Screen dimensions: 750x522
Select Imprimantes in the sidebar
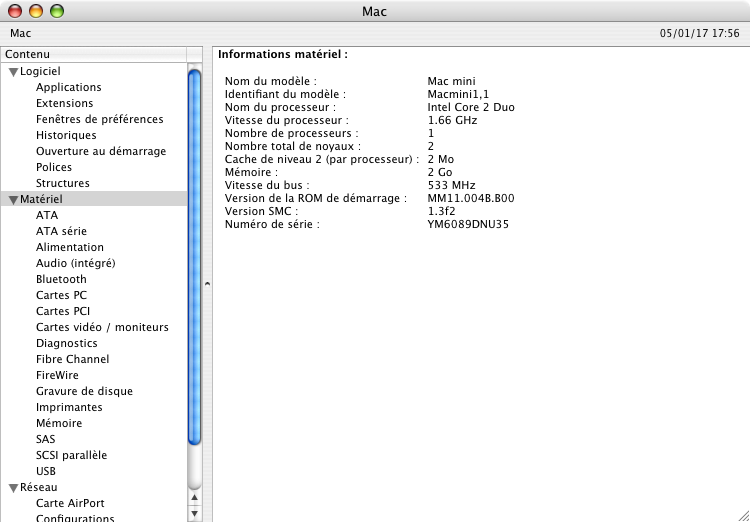pos(69,407)
